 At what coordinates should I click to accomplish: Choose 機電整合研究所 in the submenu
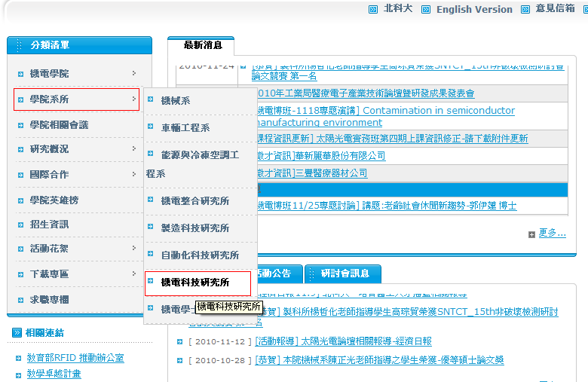[195, 201]
